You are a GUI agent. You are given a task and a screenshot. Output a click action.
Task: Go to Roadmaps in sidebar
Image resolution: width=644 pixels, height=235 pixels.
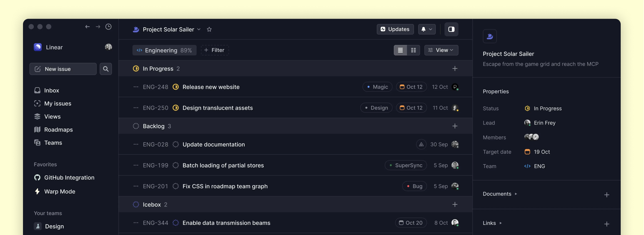[58, 129]
